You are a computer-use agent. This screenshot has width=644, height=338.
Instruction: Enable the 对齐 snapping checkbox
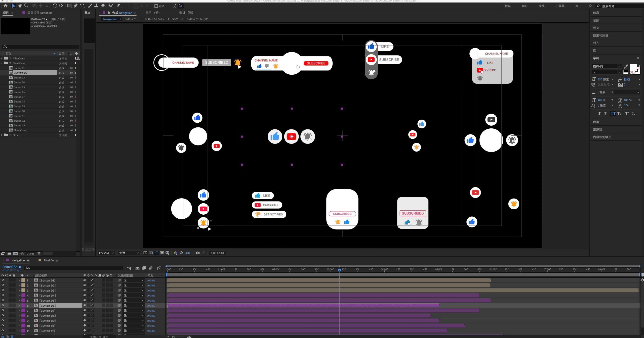pyautogui.click(x=156, y=6)
